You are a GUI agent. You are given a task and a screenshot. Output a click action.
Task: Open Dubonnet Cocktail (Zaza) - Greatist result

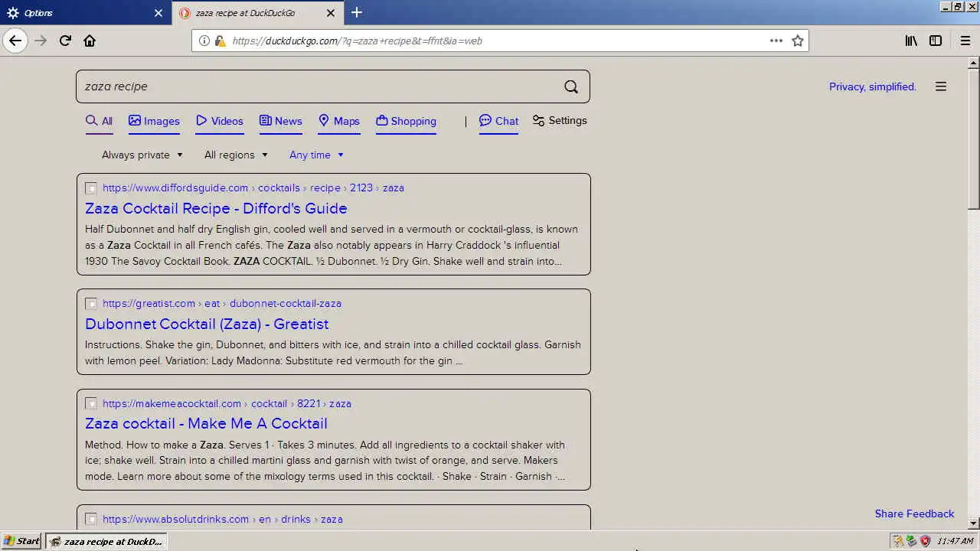point(207,324)
